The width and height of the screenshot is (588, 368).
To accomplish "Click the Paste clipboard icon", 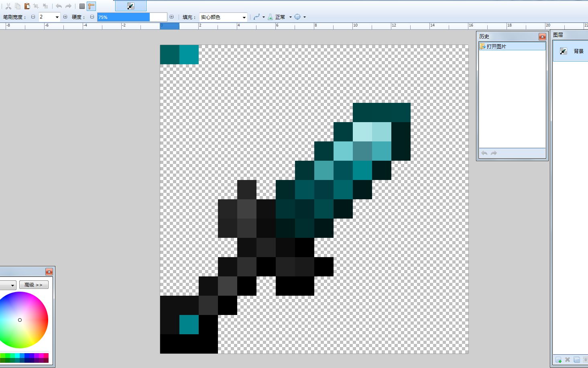I will [x=27, y=6].
